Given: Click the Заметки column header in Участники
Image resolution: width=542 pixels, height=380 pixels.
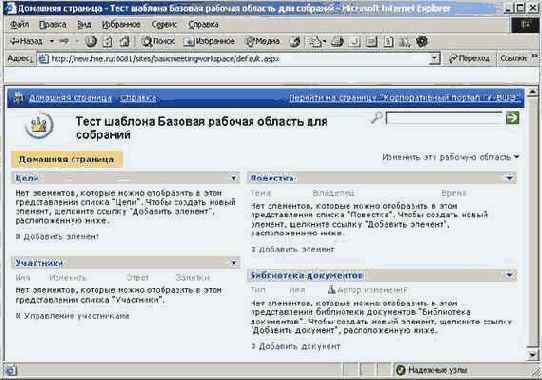Looking at the screenshot, I should pyautogui.click(x=192, y=278).
